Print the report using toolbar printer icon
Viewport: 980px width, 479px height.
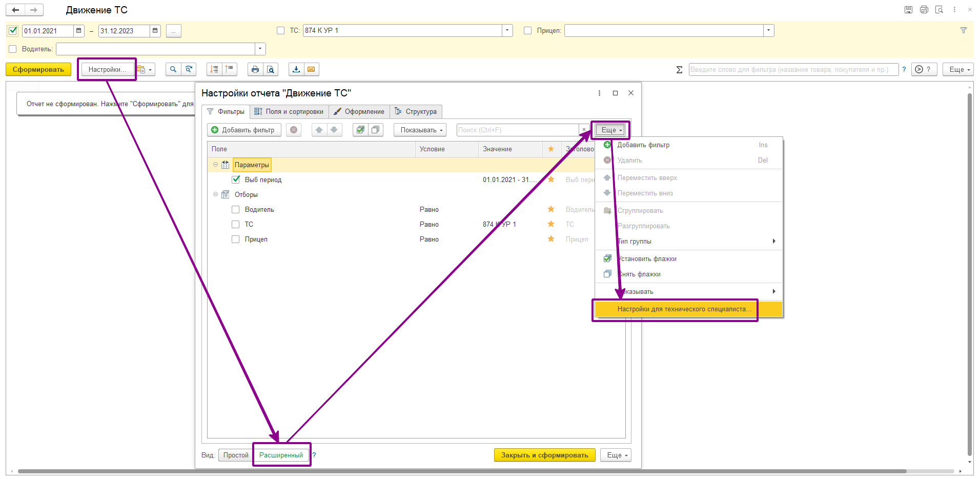[255, 69]
